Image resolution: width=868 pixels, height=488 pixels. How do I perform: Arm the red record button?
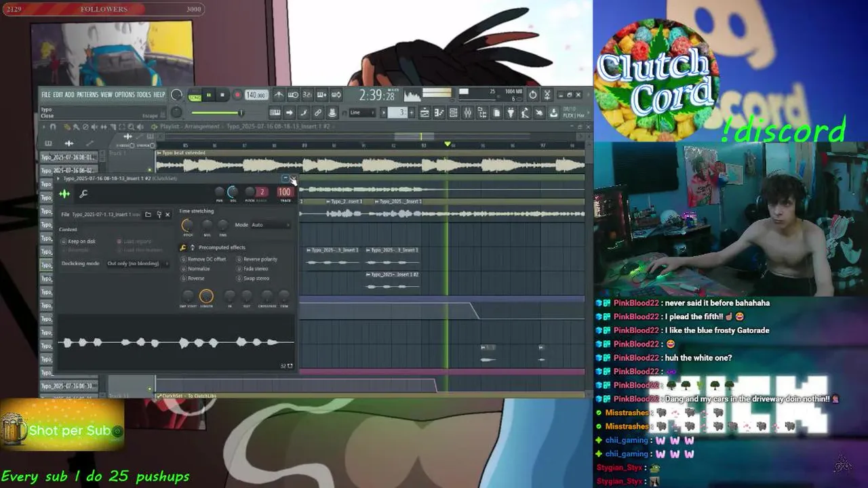pos(237,95)
